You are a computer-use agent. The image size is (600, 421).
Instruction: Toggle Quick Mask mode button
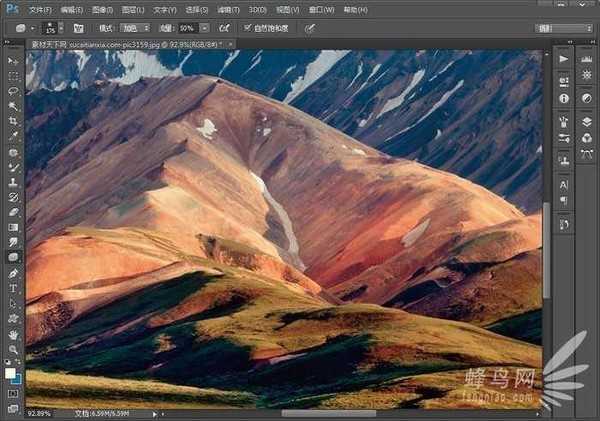[x=13, y=394]
